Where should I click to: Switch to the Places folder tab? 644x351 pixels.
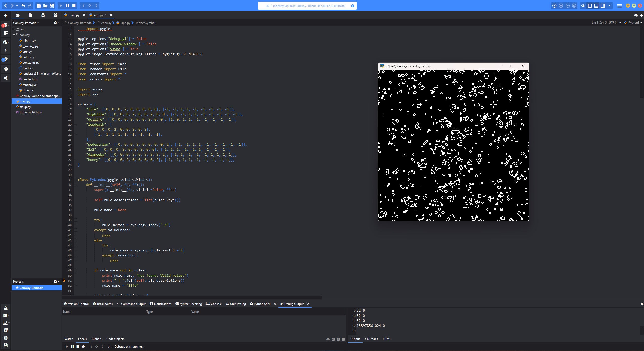pyautogui.click(x=18, y=15)
